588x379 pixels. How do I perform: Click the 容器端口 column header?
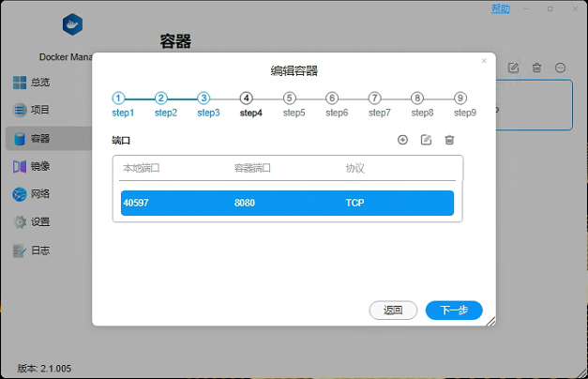click(252, 168)
